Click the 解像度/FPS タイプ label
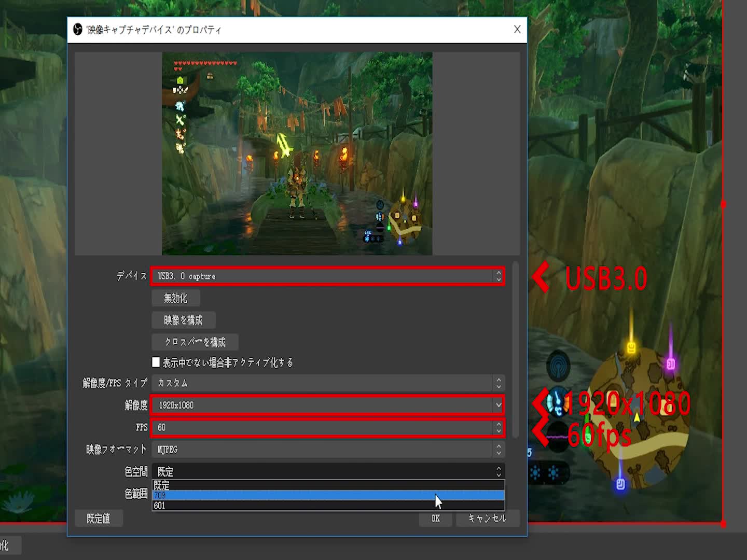The width and height of the screenshot is (747, 560). click(x=115, y=383)
